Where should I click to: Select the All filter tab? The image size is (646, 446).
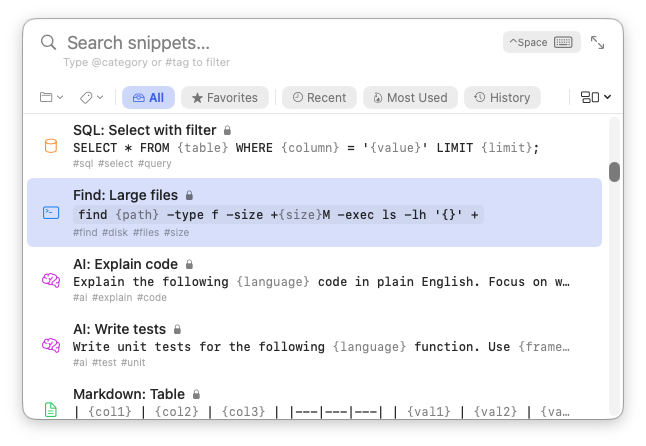pos(148,97)
